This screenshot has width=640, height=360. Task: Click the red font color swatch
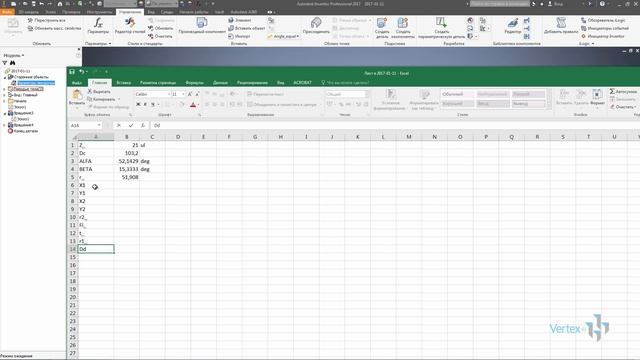193,105
